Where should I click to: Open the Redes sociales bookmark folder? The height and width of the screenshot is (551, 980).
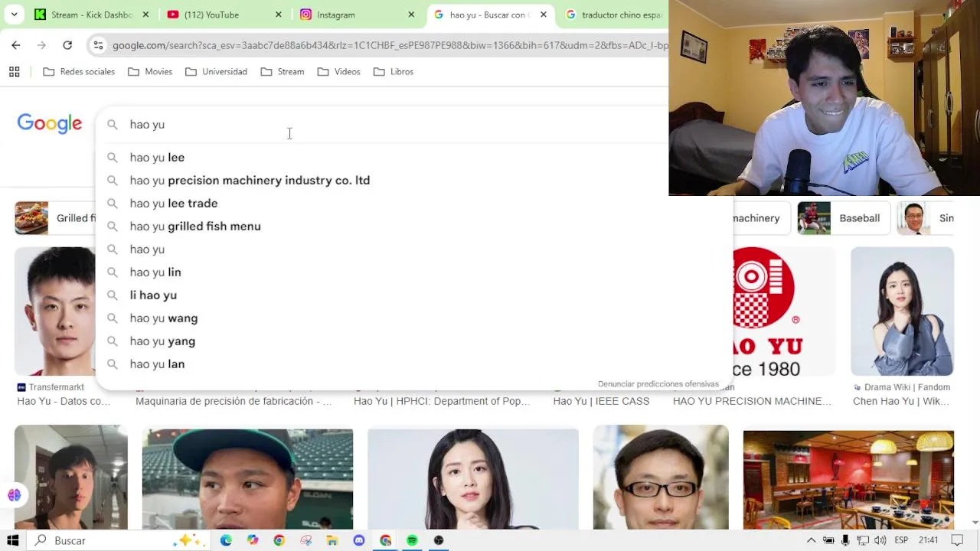[79, 72]
